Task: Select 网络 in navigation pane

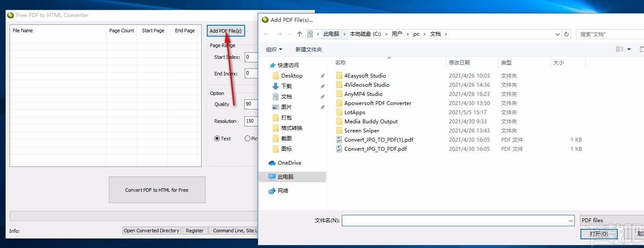Action: [283, 190]
